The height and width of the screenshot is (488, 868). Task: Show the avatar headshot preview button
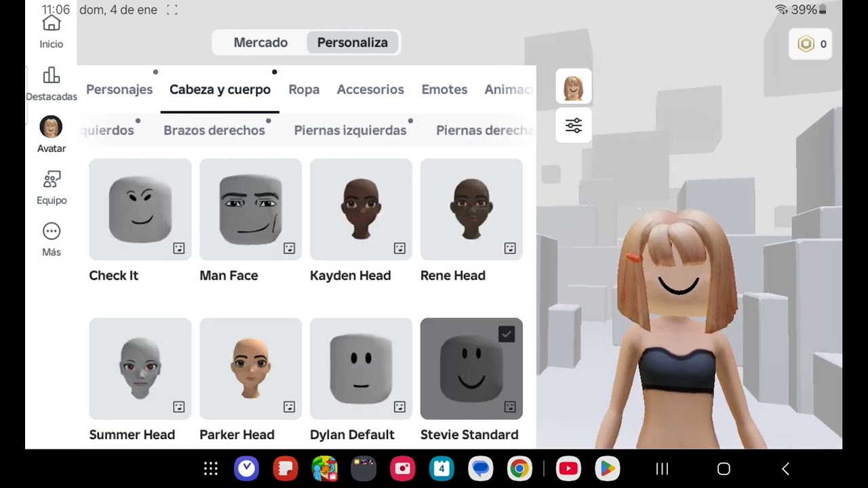574,86
